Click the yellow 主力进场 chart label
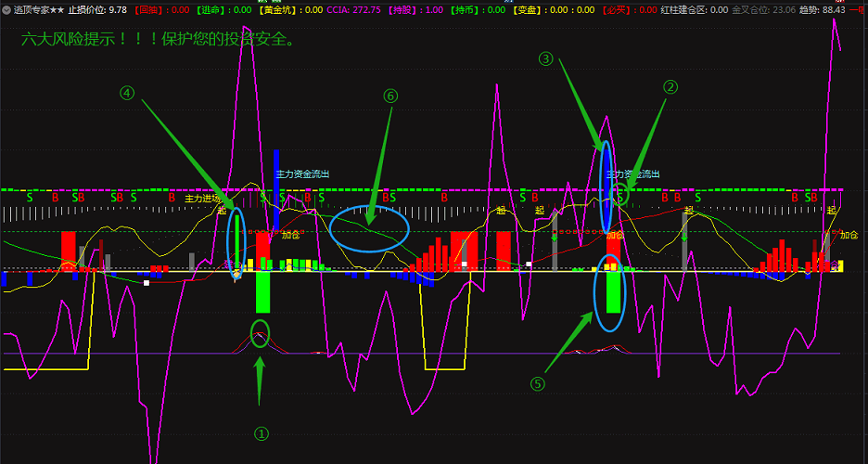 point(202,199)
